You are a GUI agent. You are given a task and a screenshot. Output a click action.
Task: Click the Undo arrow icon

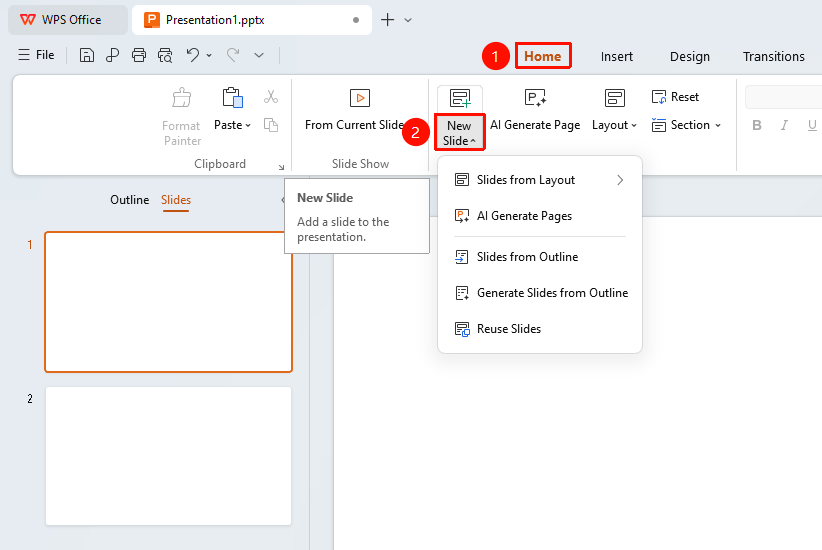coord(193,55)
